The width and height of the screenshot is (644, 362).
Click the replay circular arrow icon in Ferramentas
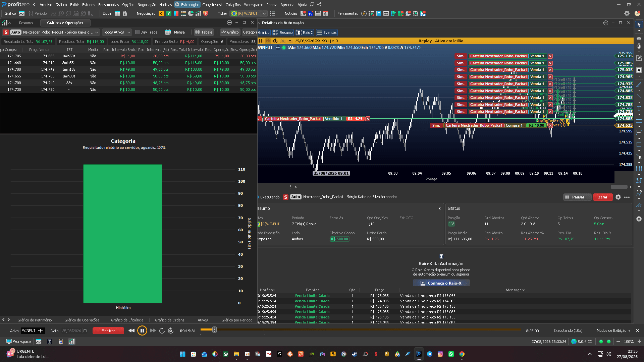coord(364,13)
